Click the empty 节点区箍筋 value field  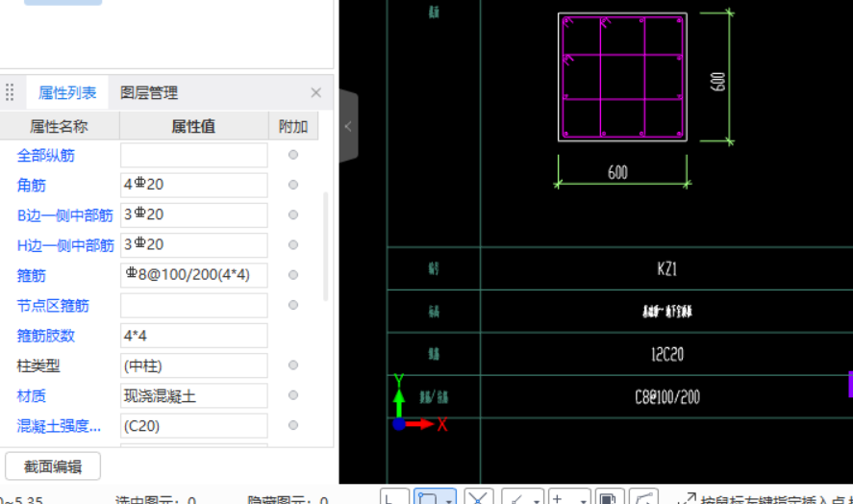pyautogui.click(x=193, y=305)
